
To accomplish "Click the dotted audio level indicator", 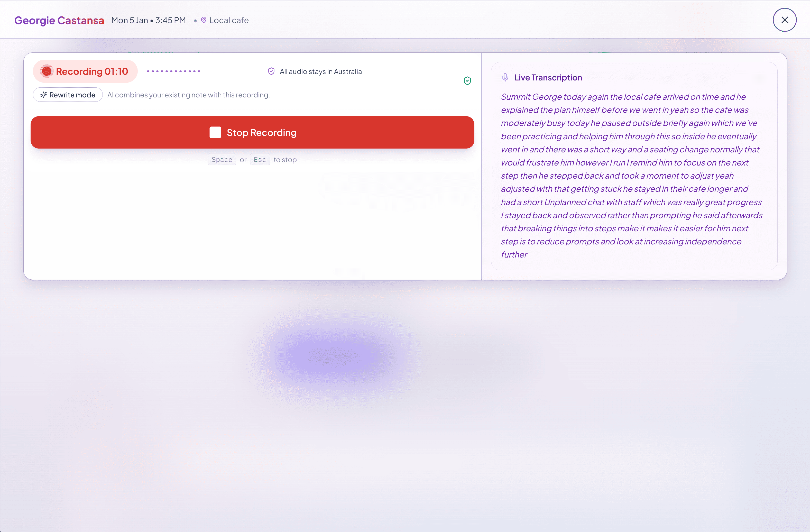I will click(x=173, y=71).
